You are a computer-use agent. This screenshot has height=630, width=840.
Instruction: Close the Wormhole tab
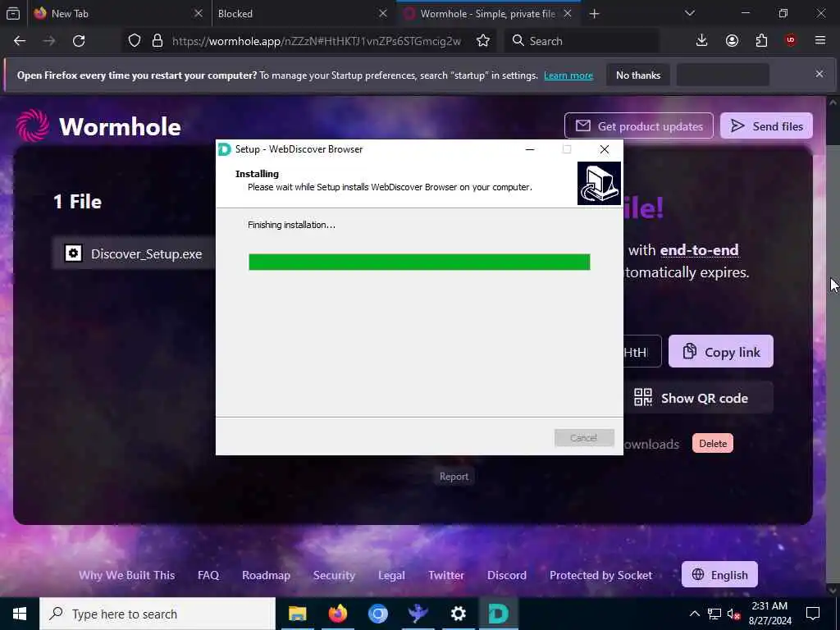(x=568, y=14)
